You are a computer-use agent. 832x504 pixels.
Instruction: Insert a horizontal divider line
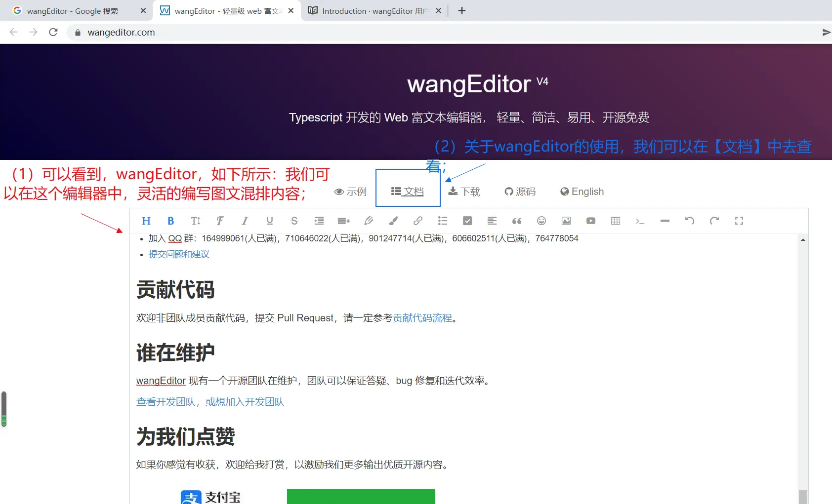pyautogui.click(x=665, y=221)
